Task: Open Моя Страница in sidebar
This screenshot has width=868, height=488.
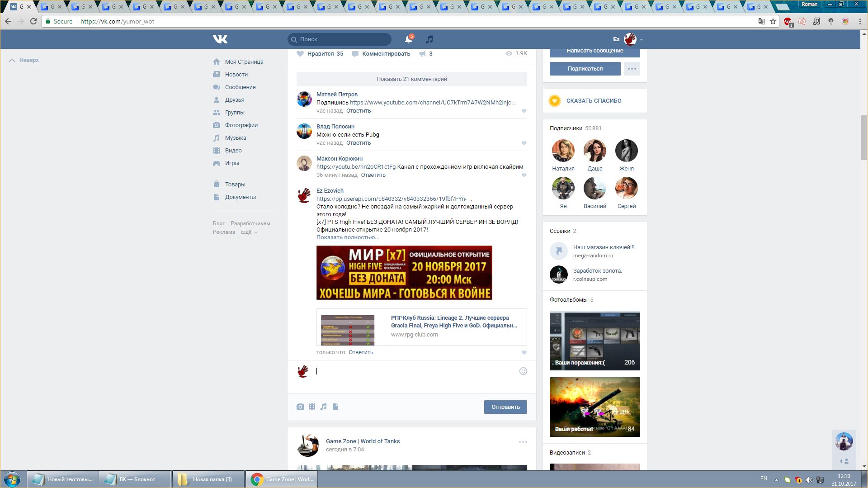Action: click(244, 62)
